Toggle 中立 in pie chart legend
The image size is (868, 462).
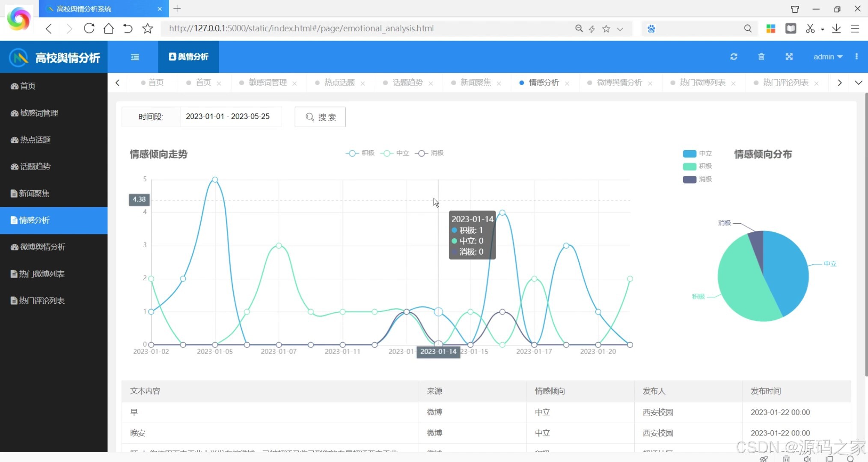[x=697, y=154]
